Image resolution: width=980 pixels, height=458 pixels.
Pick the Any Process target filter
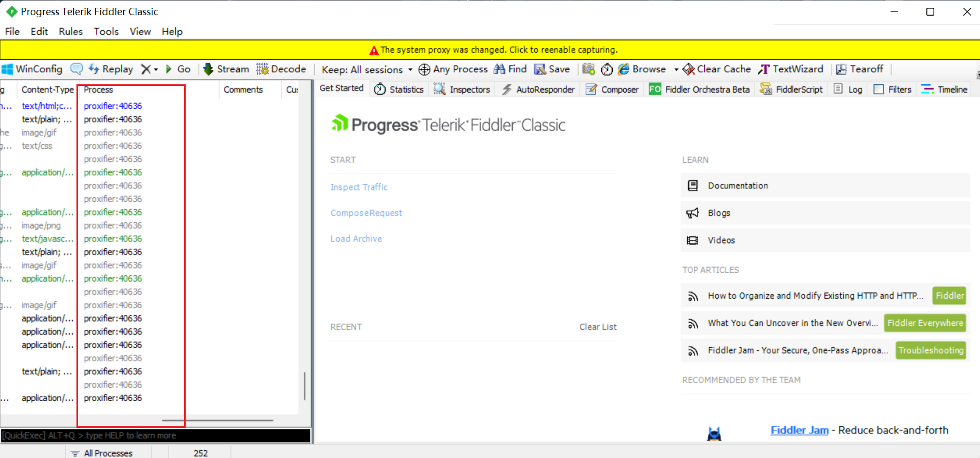pyautogui.click(x=453, y=69)
